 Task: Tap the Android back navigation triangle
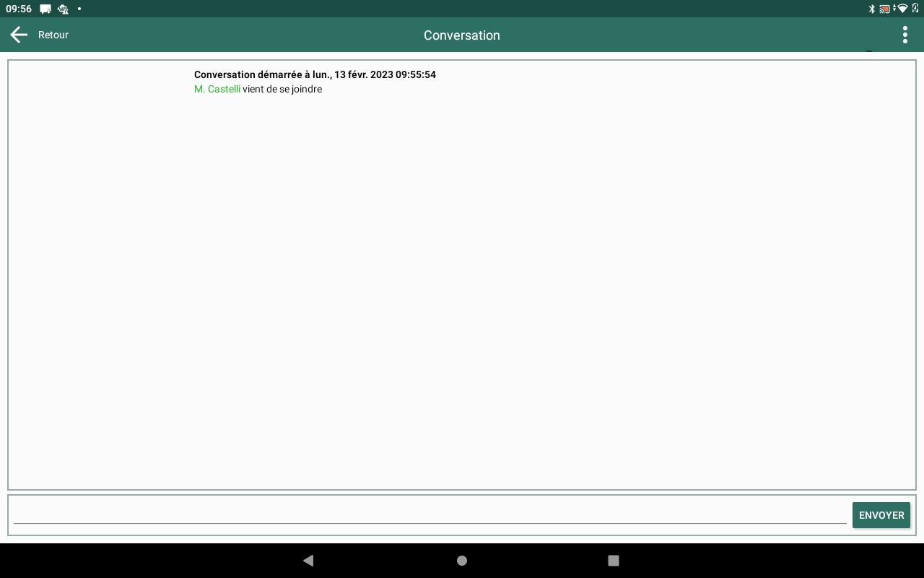tap(308, 560)
